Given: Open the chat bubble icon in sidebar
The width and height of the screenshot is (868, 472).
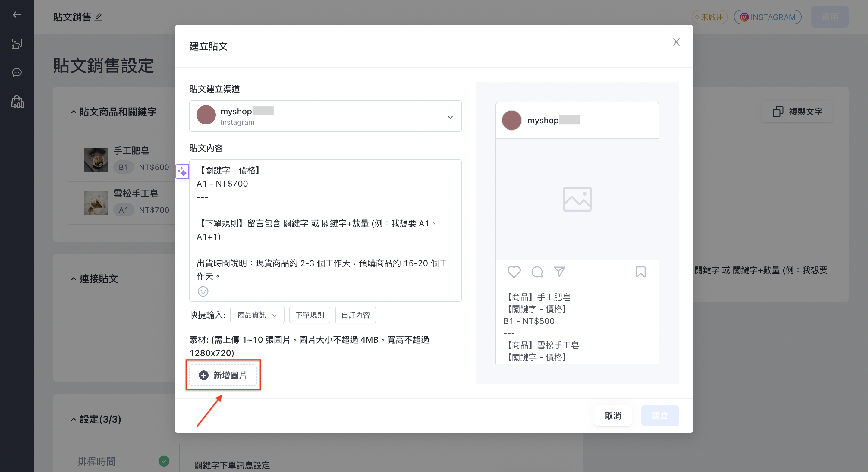Looking at the screenshot, I should click(17, 72).
